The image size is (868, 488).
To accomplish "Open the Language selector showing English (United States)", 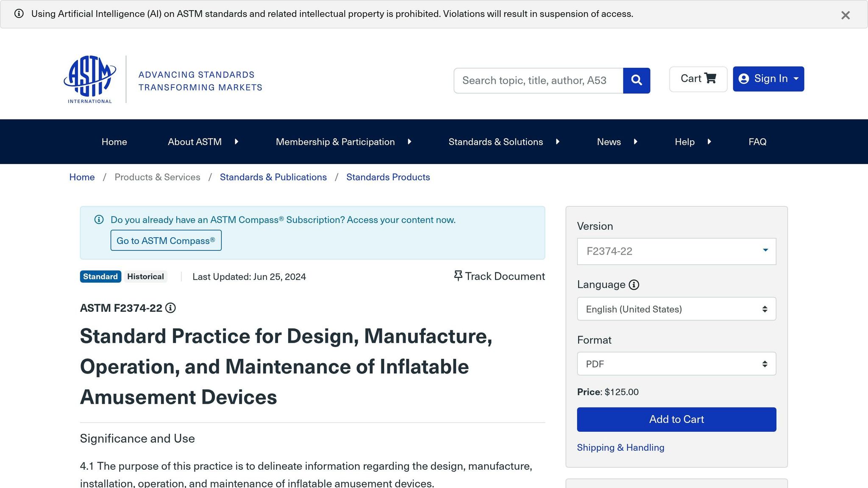I will (676, 309).
